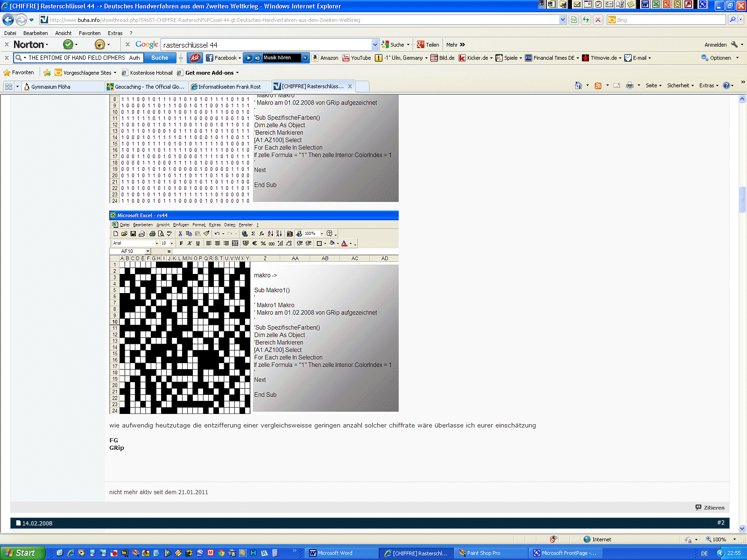
Task: Expand the Mehr toolbar overflow
Action: 456,45
